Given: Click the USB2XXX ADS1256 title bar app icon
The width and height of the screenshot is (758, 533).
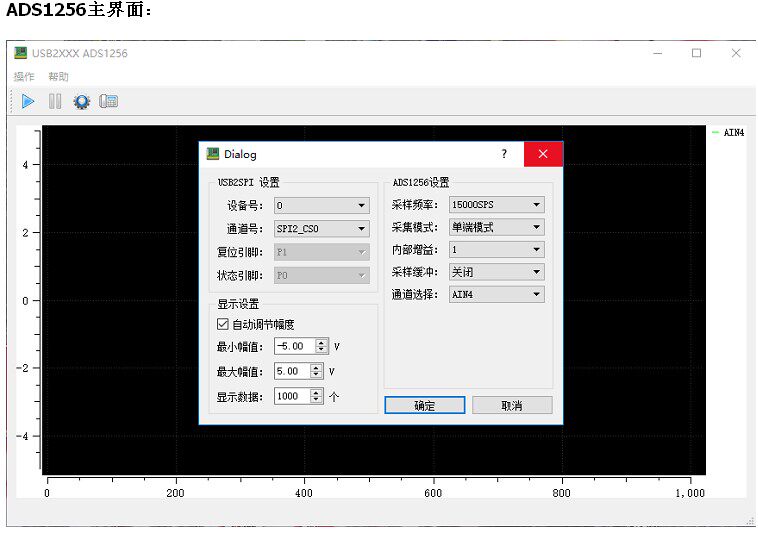Looking at the screenshot, I should point(20,53).
